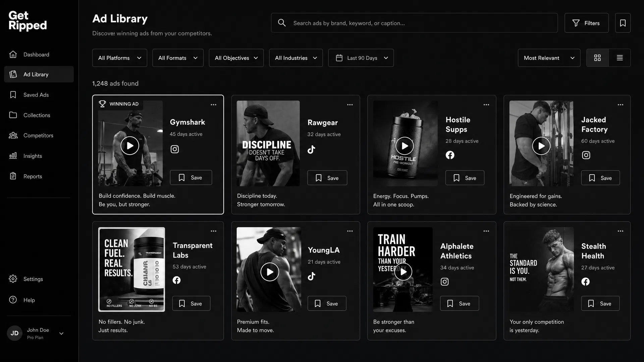Open the three-dot menu on Alphalete Athletics card

coord(486,231)
